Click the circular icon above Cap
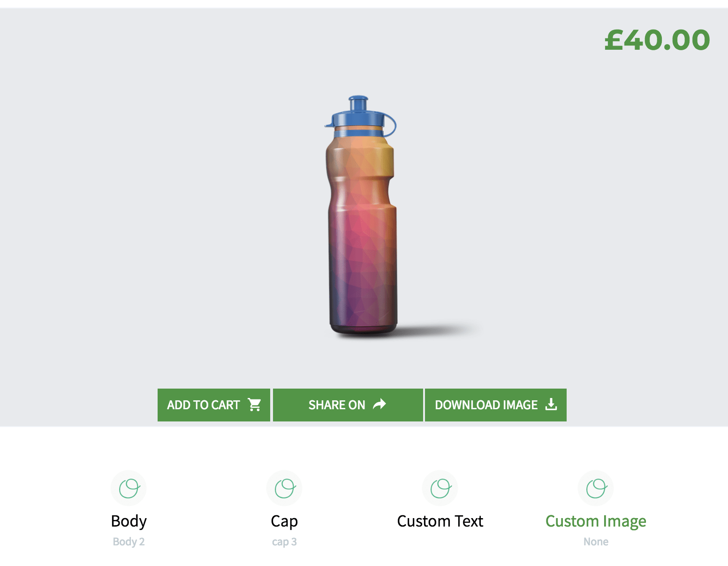 pyautogui.click(x=284, y=488)
